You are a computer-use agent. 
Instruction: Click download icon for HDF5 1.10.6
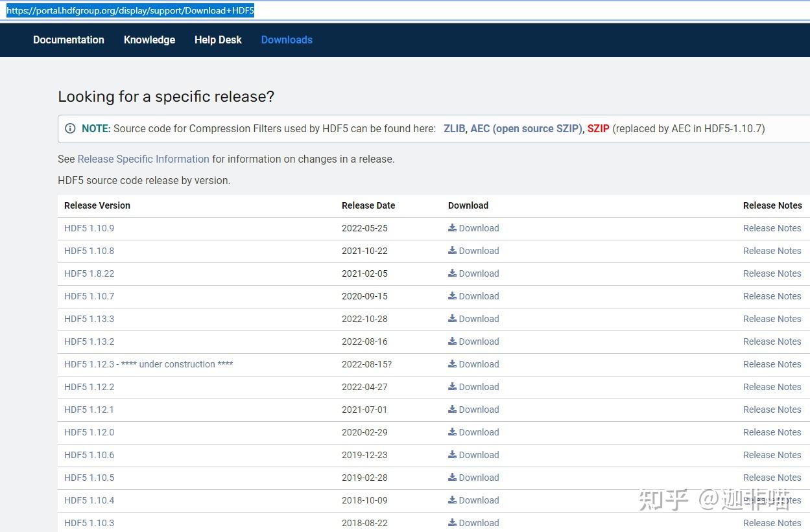(x=452, y=455)
